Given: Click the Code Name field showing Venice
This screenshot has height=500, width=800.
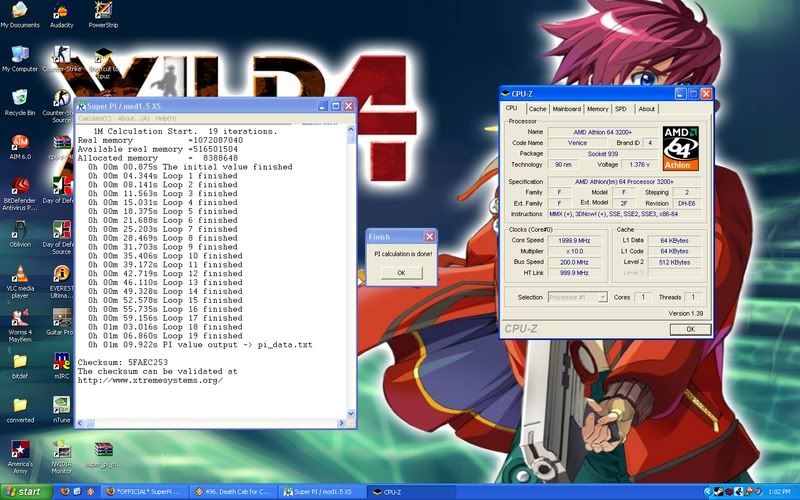Looking at the screenshot, I should [577, 143].
